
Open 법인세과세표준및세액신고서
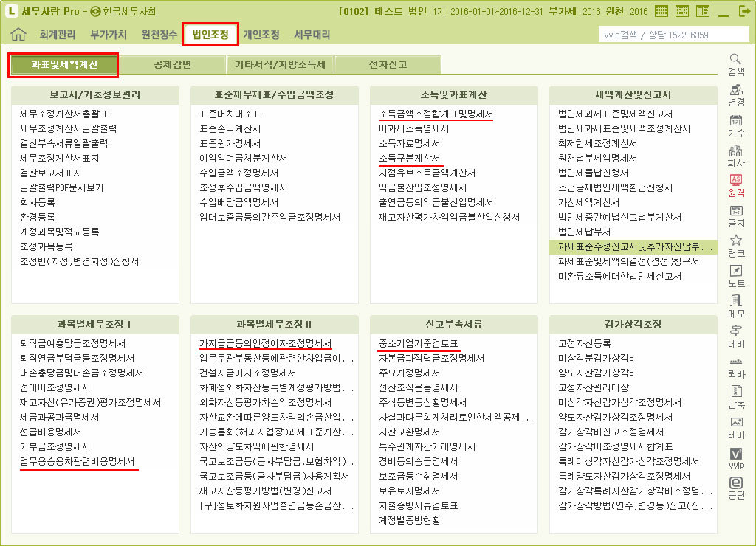[x=615, y=114]
